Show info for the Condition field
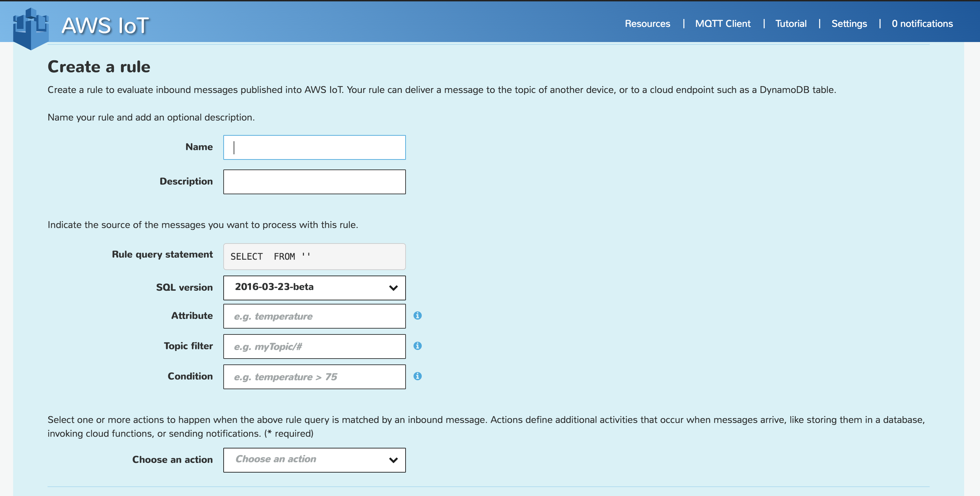This screenshot has height=496, width=980. click(x=417, y=376)
